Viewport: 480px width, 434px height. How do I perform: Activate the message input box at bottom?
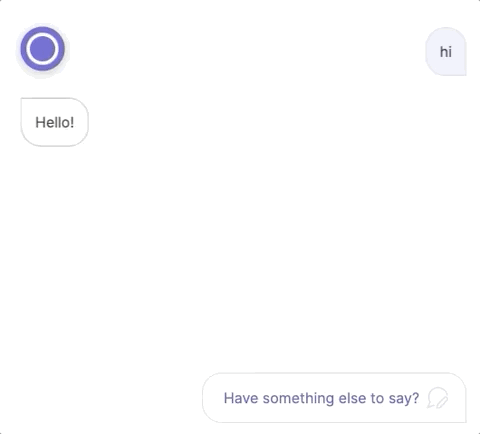pyautogui.click(x=334, y=398)
